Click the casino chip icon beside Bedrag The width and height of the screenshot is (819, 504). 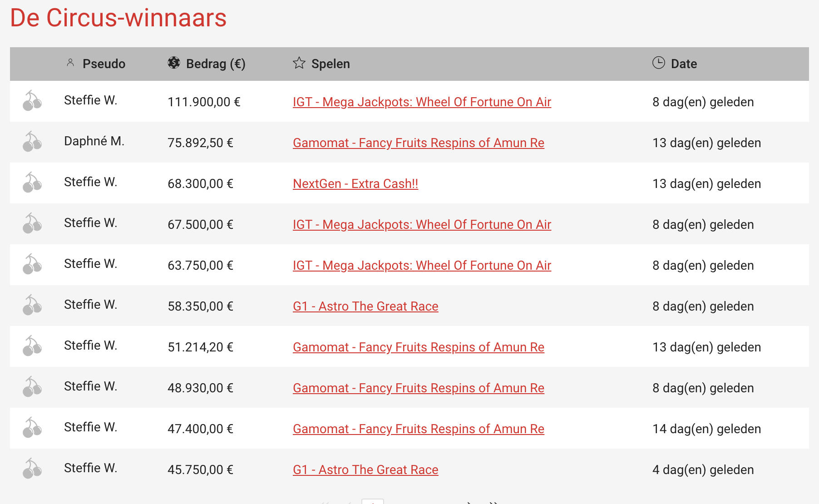[x=173, y=63]
